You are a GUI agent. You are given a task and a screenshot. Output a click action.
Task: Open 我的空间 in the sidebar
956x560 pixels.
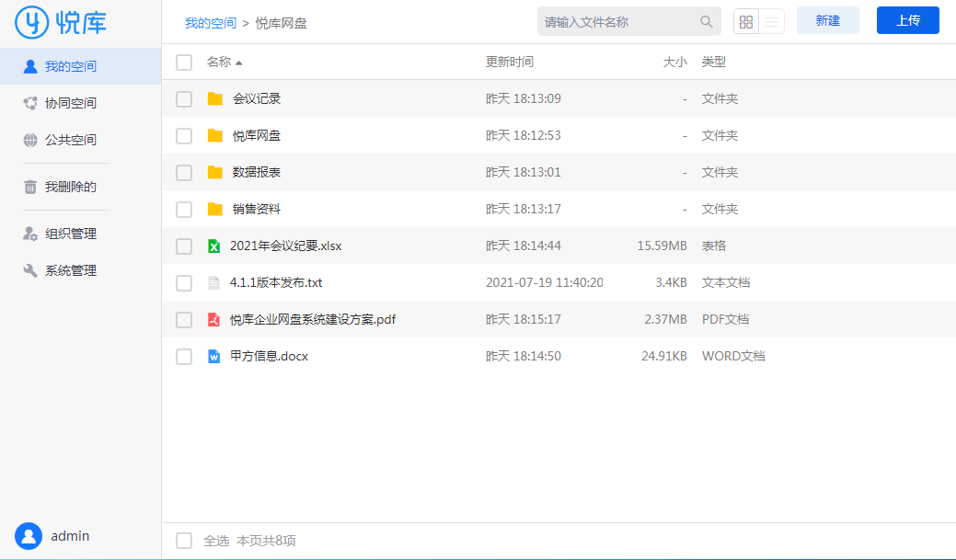click(80, 66)
